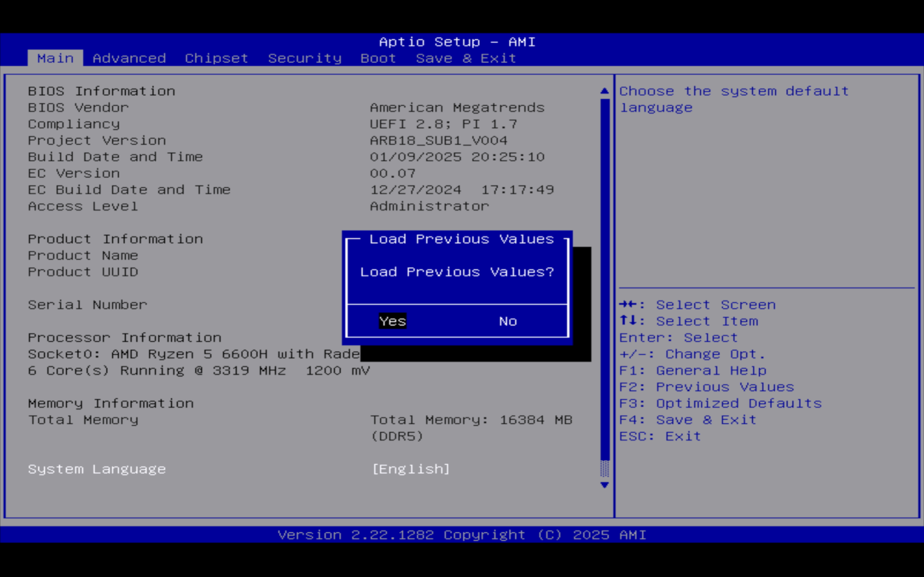Click up-down arrows Select Item icon
Image resolution: width=924 pixels, height=577 pixels.
(628, 321)
